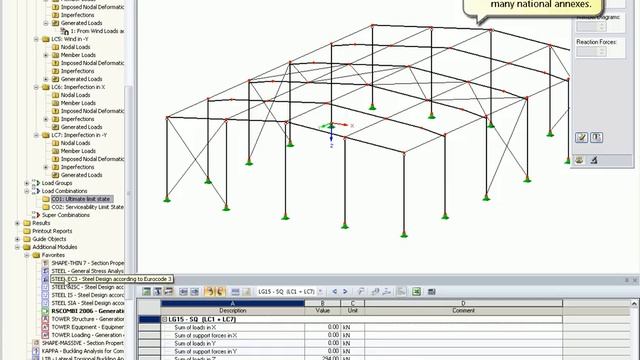Screen dimensions: 640x360
Task: Open SHAPE-THIN 7 module from Favorites
Action: (x=88, y=263)
